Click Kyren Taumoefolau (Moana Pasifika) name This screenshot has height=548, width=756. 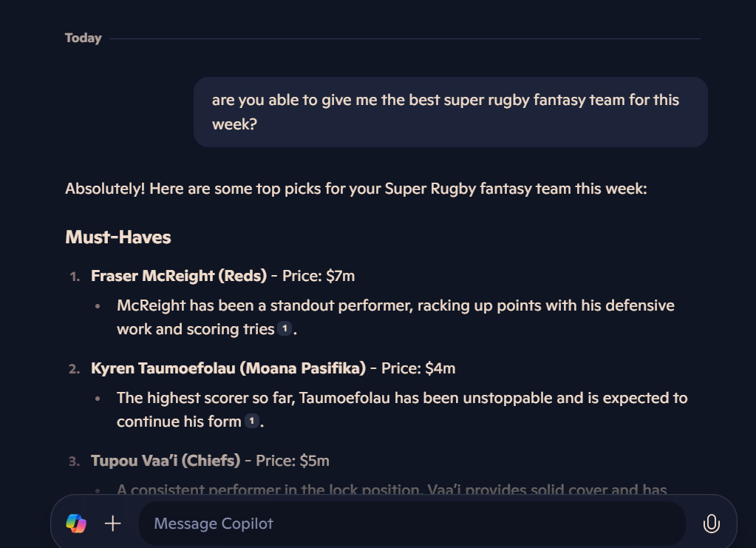click(228, 368)
